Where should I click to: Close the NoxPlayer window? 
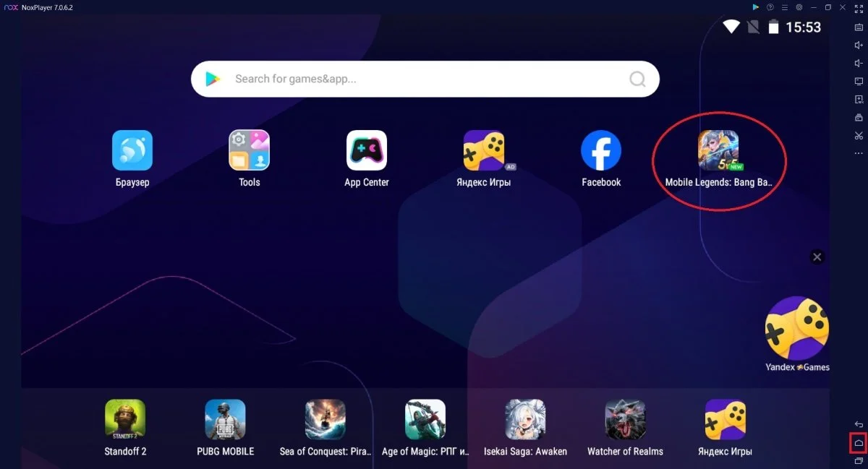842,7
